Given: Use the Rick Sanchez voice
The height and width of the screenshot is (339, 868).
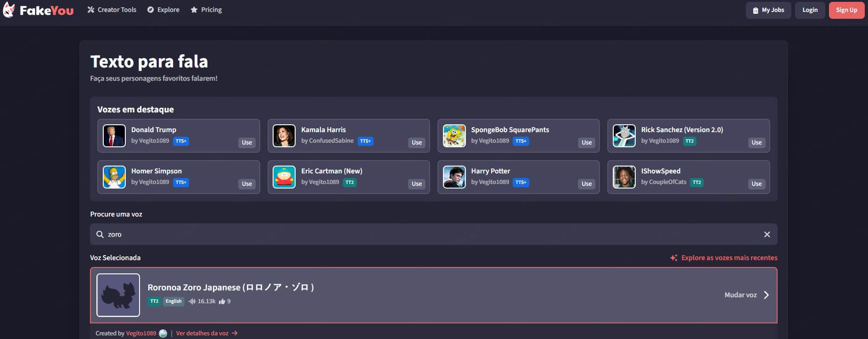Looking at the screenshot, I should (756, 143).
